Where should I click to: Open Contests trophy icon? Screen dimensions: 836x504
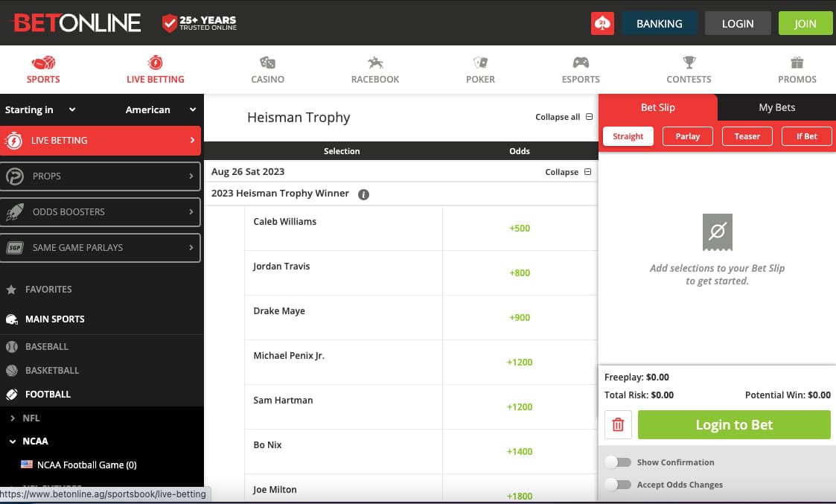[x=689, y=63]
